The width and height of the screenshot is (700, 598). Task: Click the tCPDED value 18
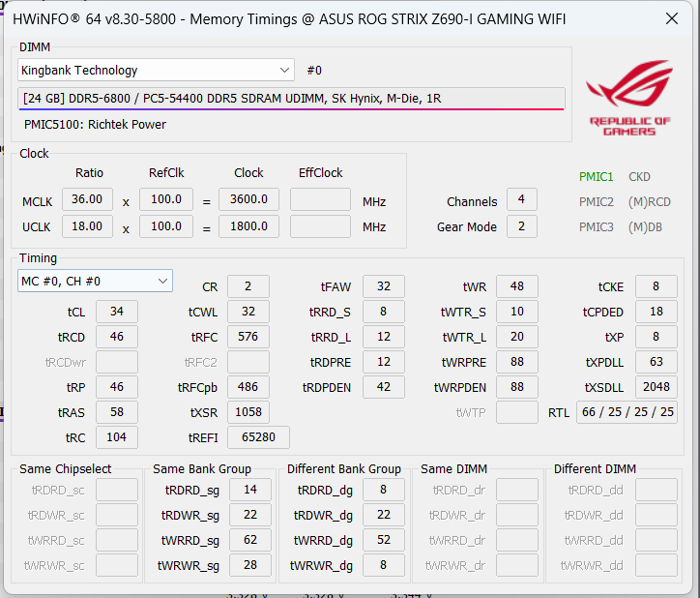656,312
